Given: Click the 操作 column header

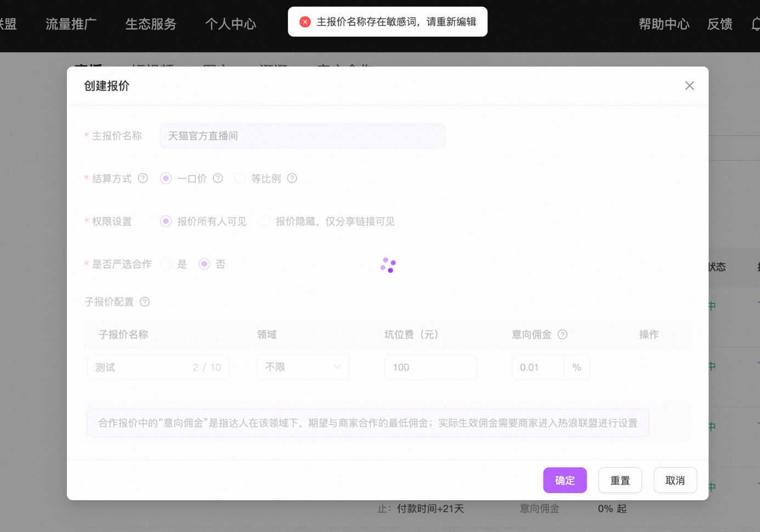Looking at the screenshot, I should 649,335.
